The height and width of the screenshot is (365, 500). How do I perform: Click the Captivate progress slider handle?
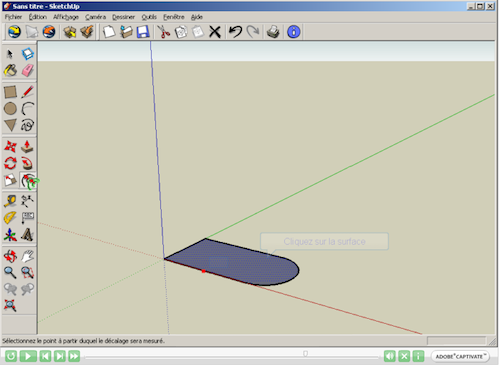click(305, 354)
